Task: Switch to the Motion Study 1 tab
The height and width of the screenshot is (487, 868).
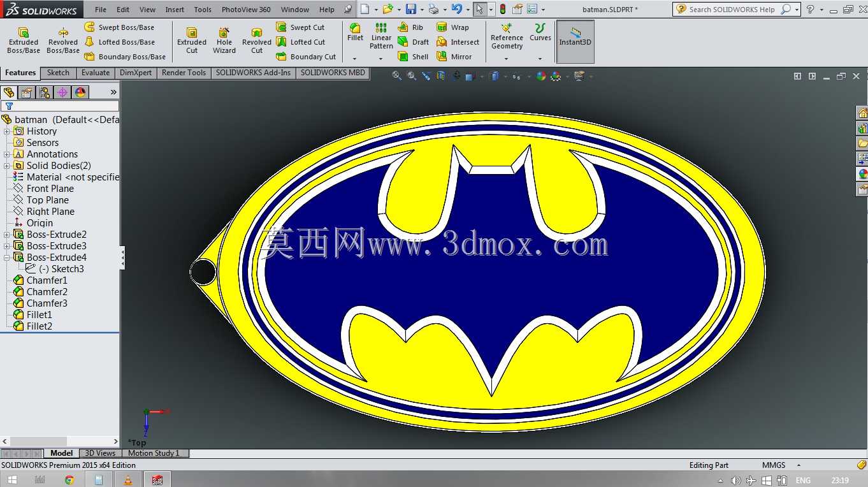Action: [154, 453]
